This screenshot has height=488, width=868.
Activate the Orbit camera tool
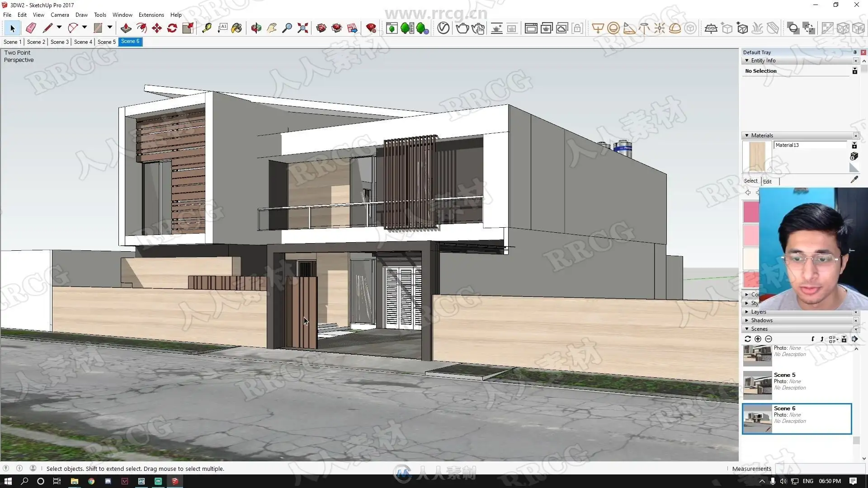(256, 28)
